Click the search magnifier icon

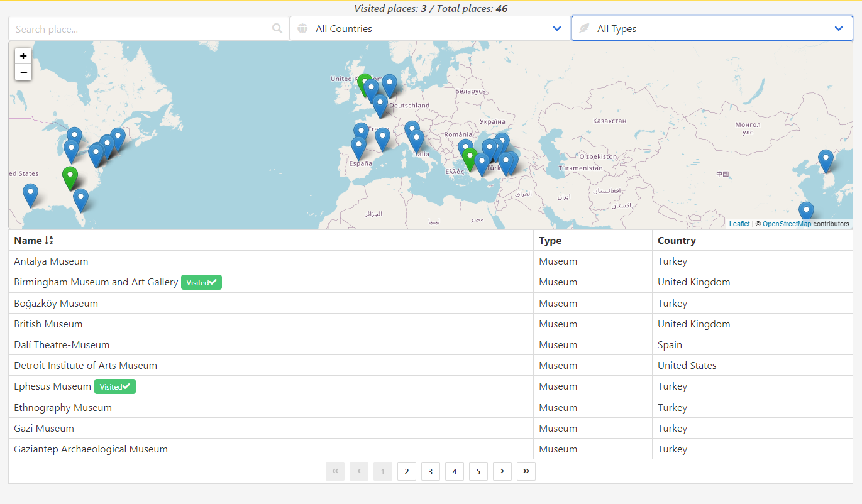(277, 28)
